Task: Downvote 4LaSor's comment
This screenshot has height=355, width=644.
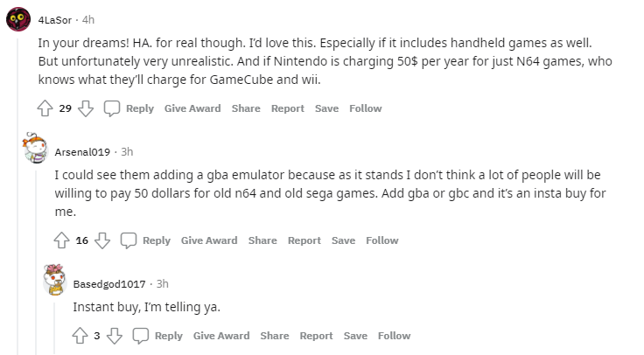Action: [x=86, y=108]
